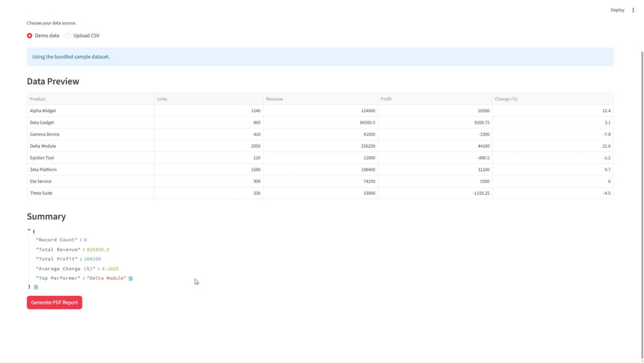Copy the Top Performer value icon
The height and width of the screenshot is (363, 644).
click(131, 279)
